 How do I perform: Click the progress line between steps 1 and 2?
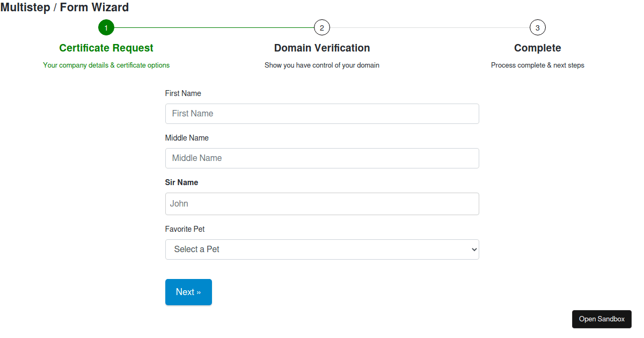click(215, 27)
